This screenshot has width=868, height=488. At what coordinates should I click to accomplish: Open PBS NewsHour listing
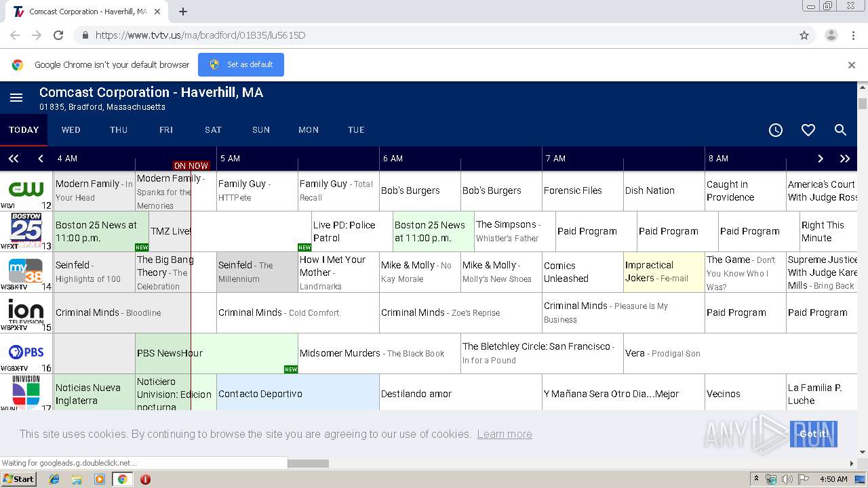(x=216, y=354)
